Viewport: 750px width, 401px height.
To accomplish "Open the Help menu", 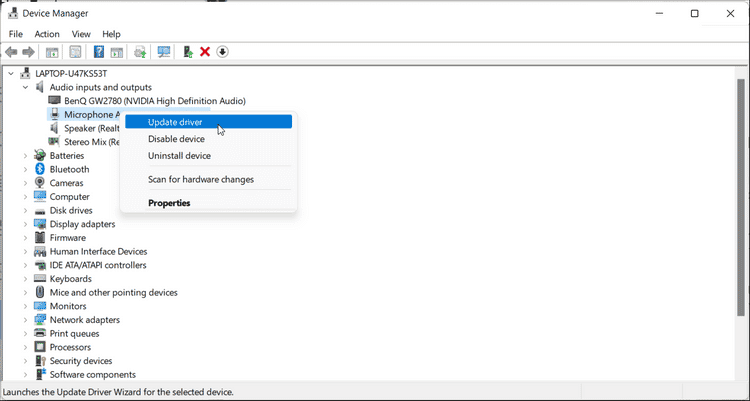I will coord(111,34).
